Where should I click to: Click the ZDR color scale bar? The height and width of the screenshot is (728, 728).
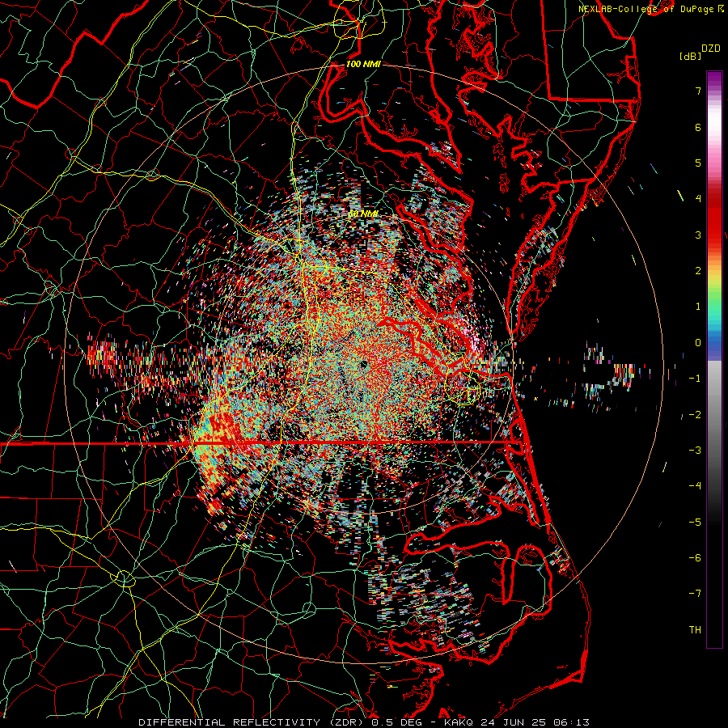pyautogui.click(x=714, y=359)
